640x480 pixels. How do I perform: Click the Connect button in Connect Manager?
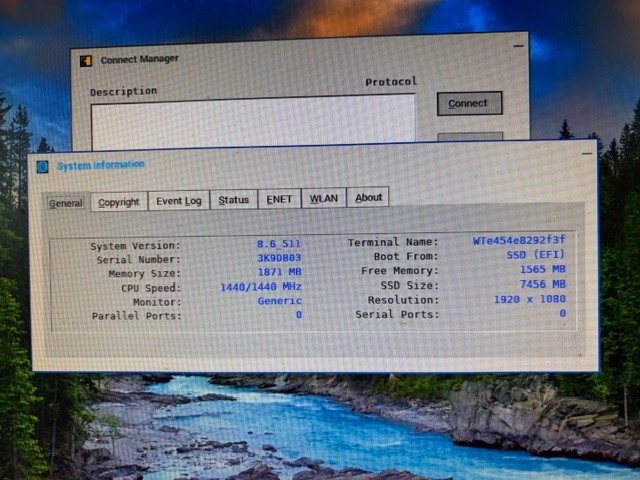coord(469,103)
